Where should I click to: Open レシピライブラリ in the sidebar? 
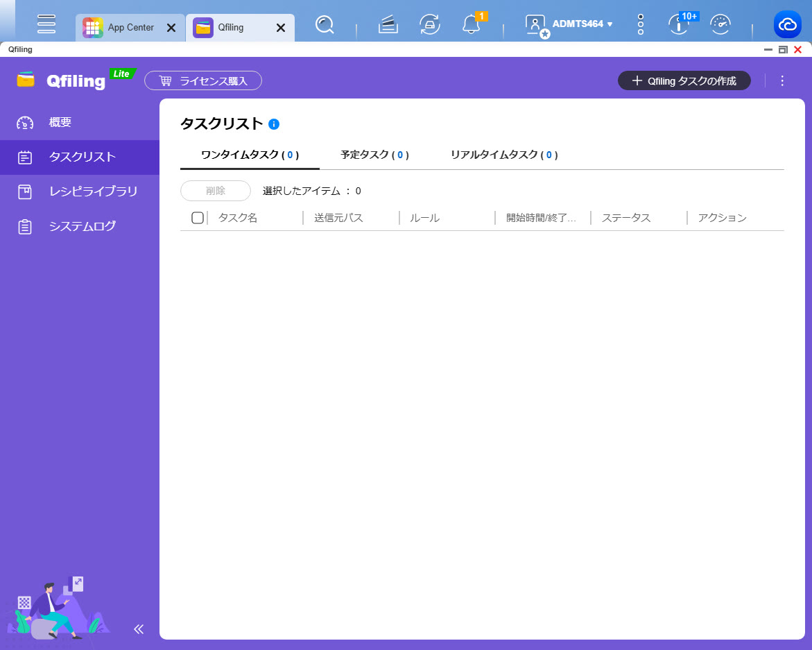tap(93, 191)
